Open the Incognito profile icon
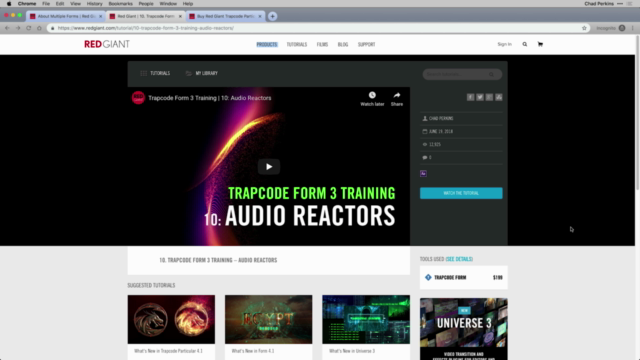This screenshot has width=640, height=360. click(x=622, y=28)
